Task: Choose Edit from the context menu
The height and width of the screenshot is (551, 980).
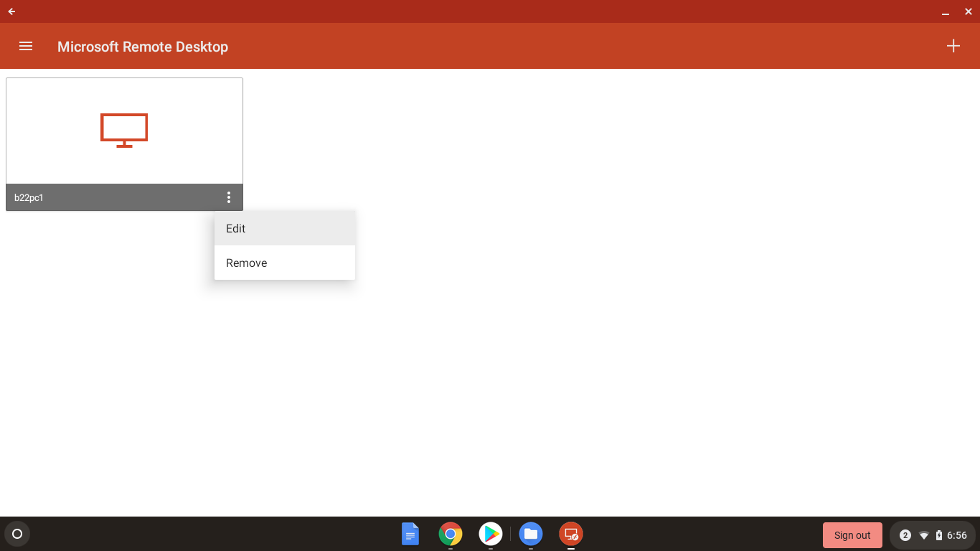Action: [284, 228]
